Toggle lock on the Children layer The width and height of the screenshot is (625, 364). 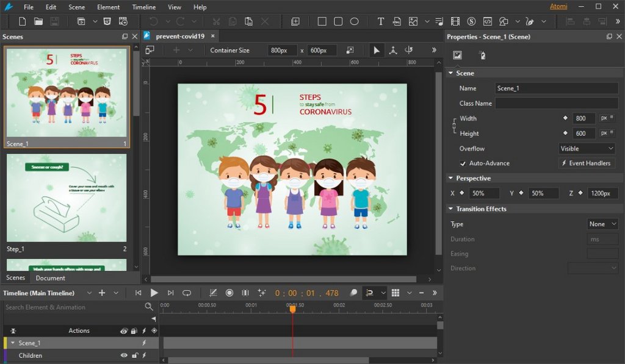[x=134, y=355]
